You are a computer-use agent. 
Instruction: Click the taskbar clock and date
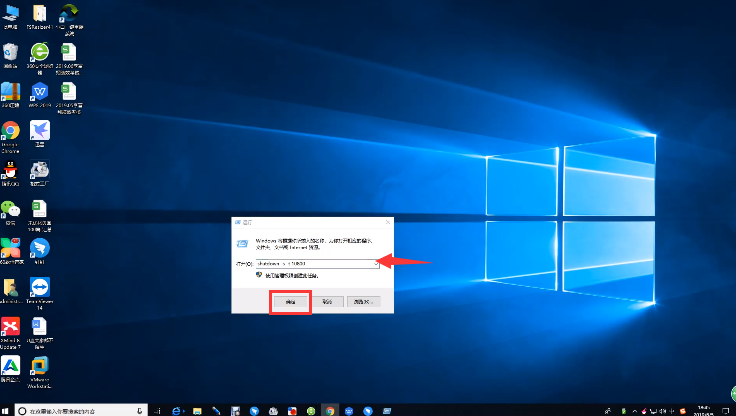click(x=704, y=411)
